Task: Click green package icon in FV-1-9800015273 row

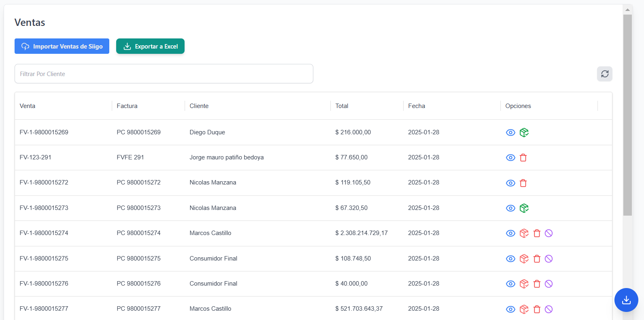Action: coord(524,208)
